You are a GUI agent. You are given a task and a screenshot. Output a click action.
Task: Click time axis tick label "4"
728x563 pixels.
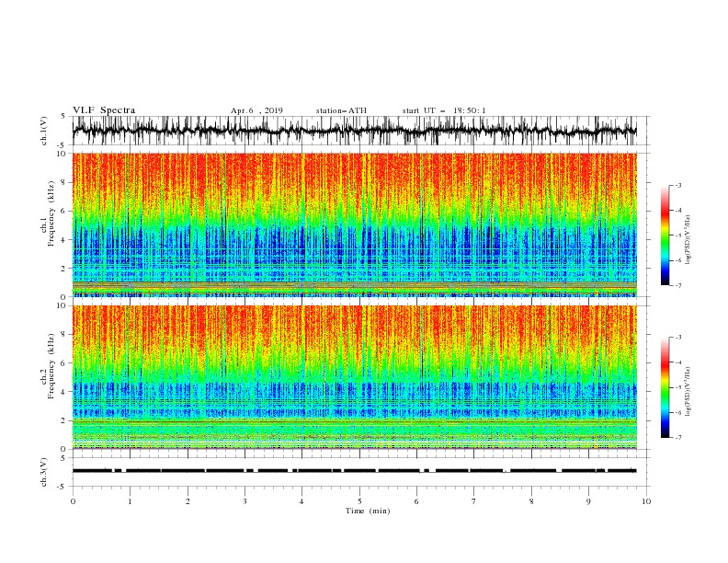(301, 501)
